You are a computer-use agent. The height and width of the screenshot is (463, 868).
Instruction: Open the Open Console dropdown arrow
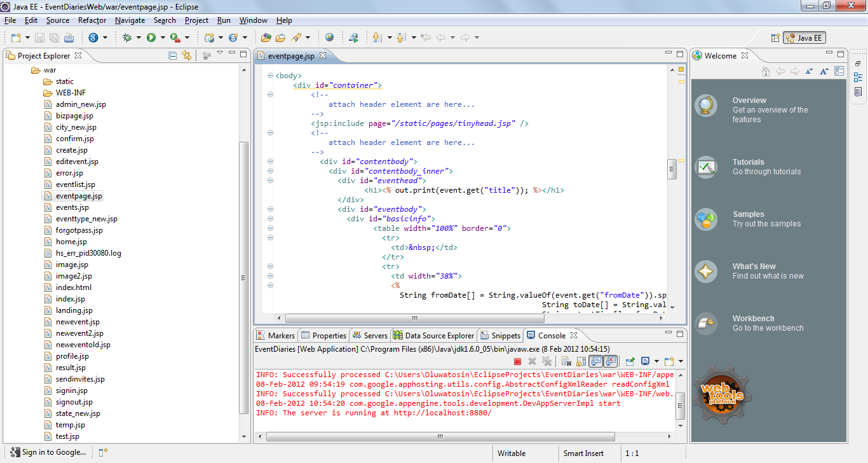pyautogui.click(x=680, y=361)
